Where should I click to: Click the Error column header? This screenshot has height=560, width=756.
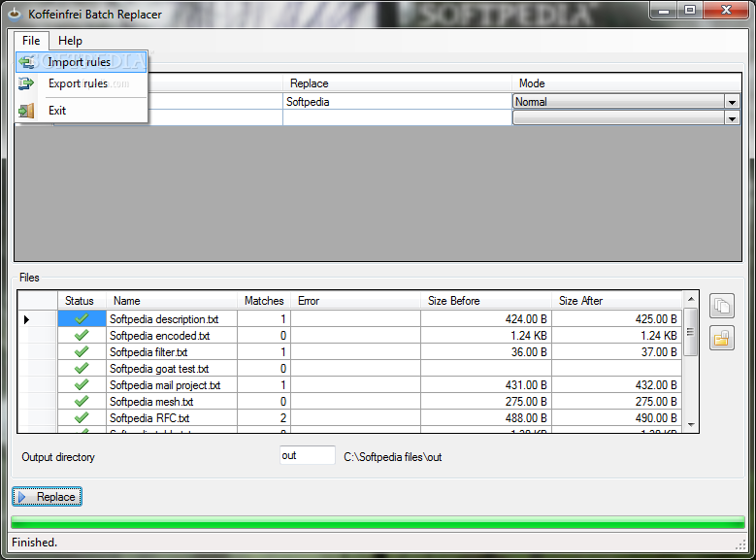pos(356,301)
